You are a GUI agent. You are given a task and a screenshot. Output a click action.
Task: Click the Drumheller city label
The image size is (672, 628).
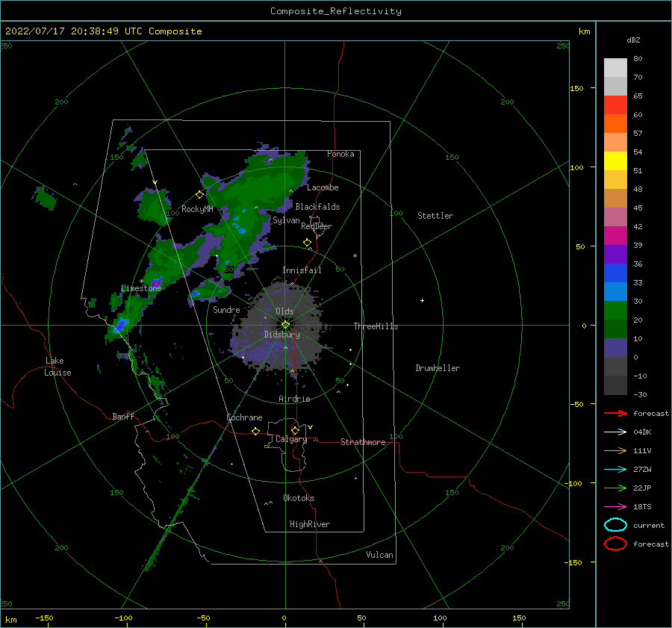(438, 368)
